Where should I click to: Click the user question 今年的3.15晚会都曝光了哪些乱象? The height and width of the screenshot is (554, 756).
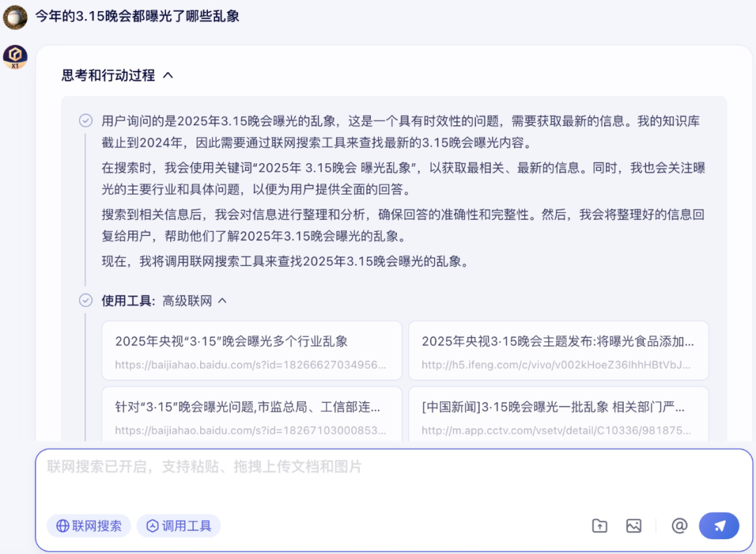click(137, 16)
